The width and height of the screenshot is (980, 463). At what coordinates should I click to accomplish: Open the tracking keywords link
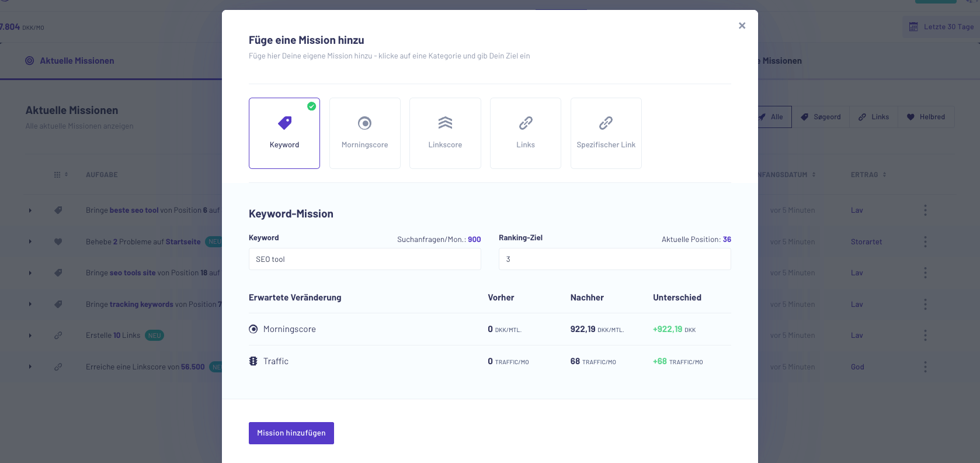point(141,304)
